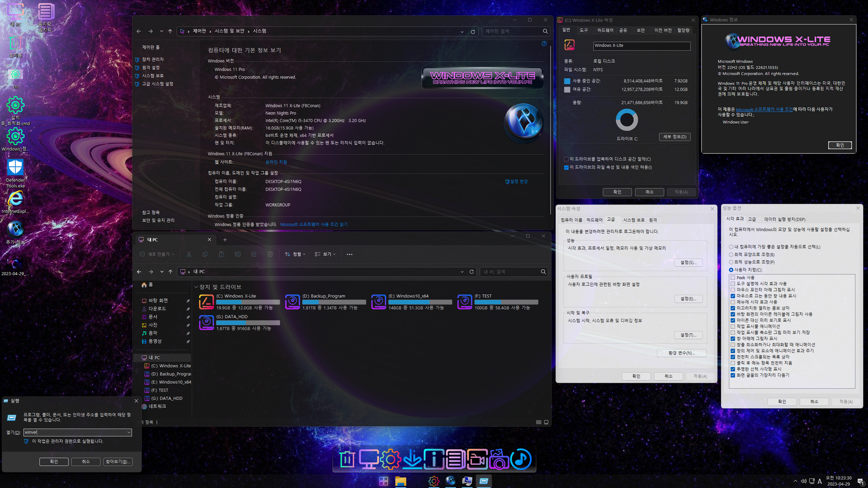Viewport: 868px width, 488px height.
Task: Click the drive label field Windows X-Lite
Action: [642, 45]
